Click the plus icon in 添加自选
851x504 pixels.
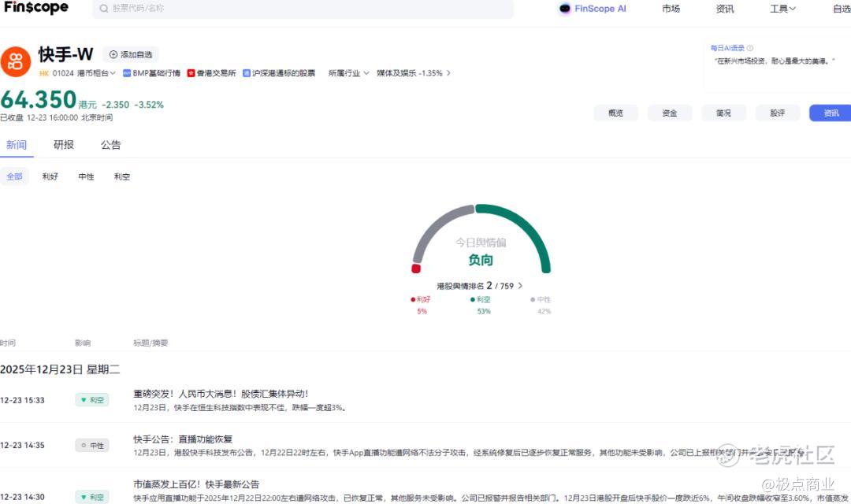pyautogui.click(x=113, y=54)
